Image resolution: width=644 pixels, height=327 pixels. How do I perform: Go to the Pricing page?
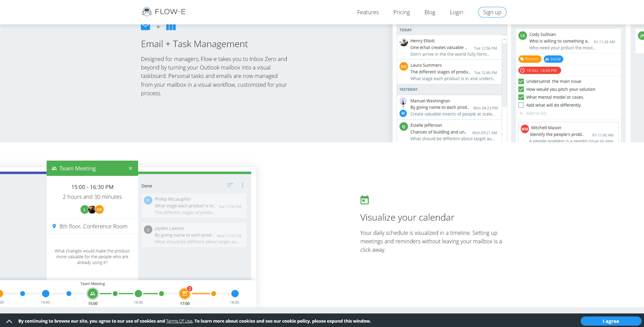click(401, 12)
